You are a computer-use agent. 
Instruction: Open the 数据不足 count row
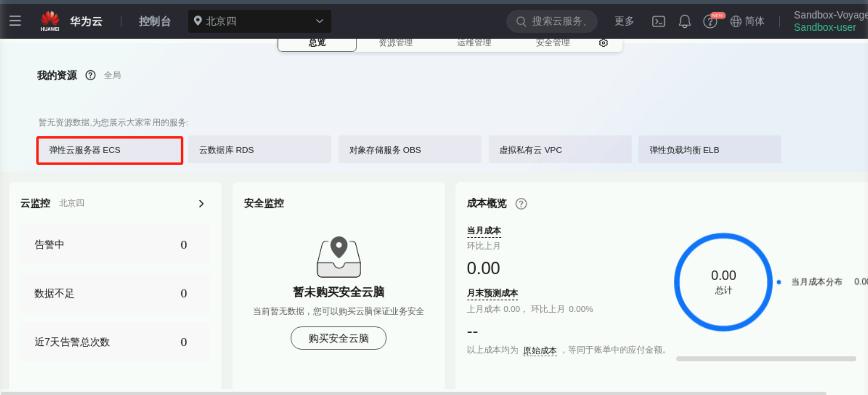coord(115,293)
